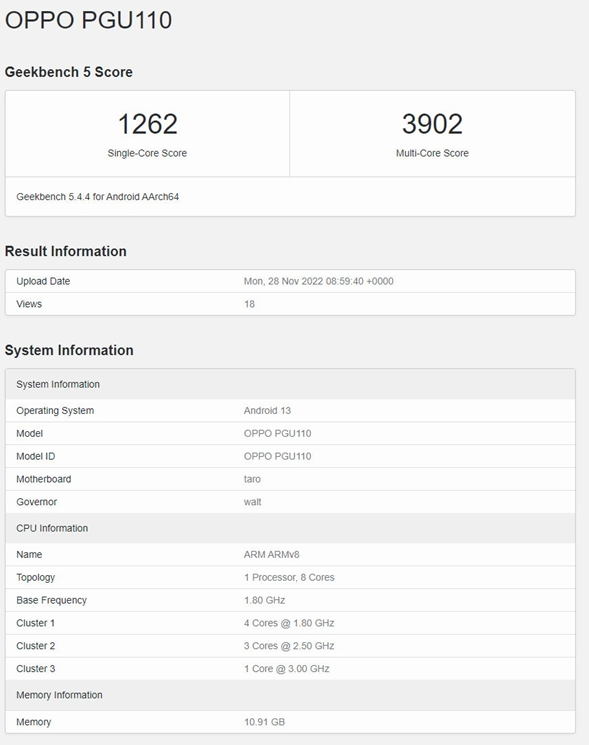Click the Result Information heading

pos(66,251)
